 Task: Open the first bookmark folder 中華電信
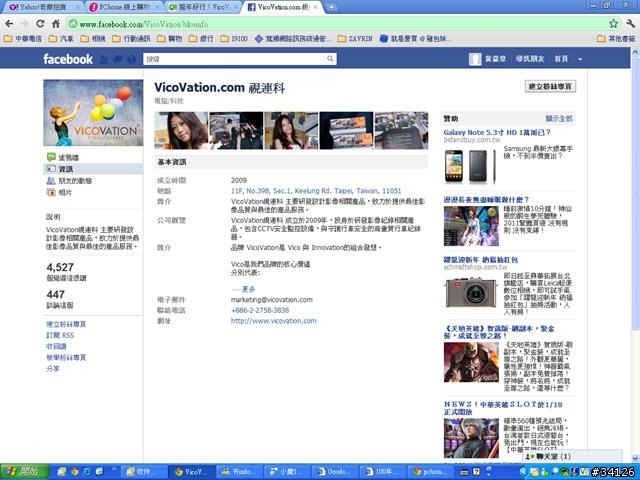click(23, 39)
